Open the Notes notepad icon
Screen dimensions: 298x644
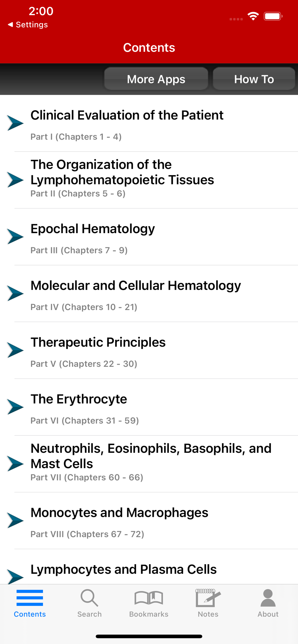point(208,598)
